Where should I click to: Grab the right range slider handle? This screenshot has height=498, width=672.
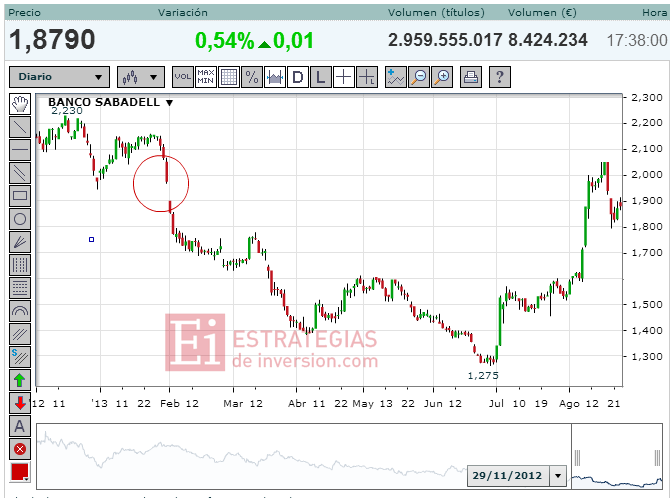click(657, 458)
